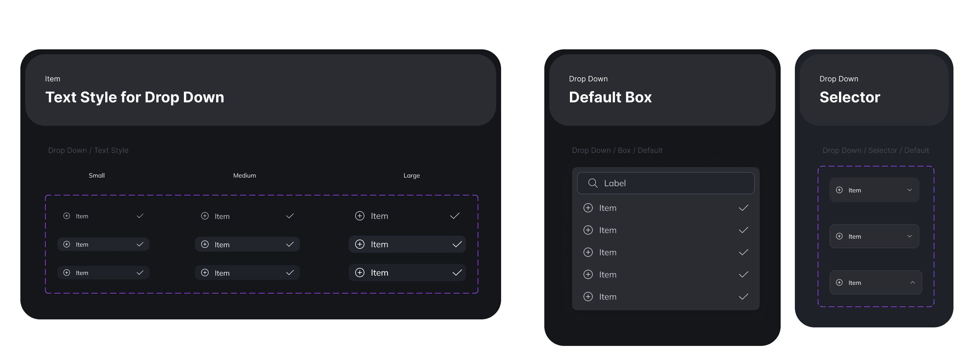Collapse the bottom Selector dropdown with up chevron
This screenshot has height=357, width=980.
(x=913, y=282)
